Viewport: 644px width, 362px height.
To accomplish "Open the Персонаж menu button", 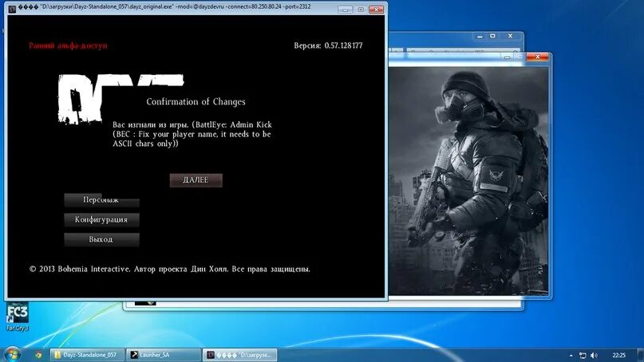I will 101,200.
